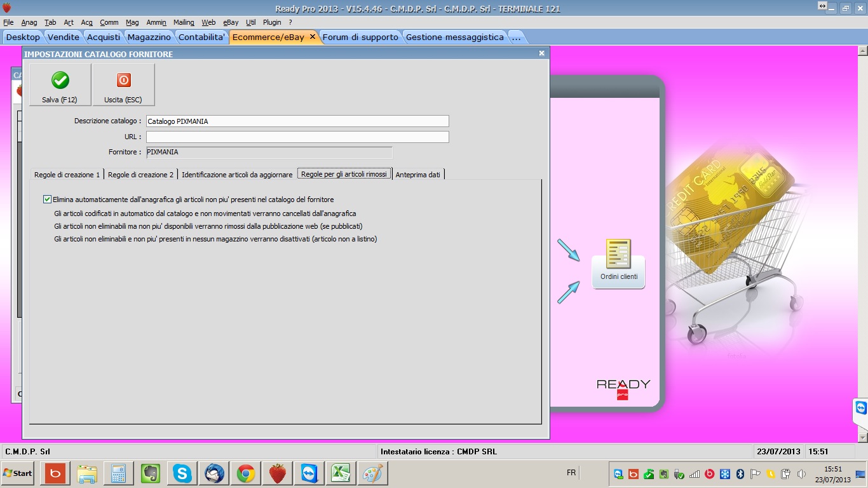The height and width of the screenshot is (488, 868).
Task: Click the C.M.D.P. Srl status bar entry
Action: (x=27, y=452)
